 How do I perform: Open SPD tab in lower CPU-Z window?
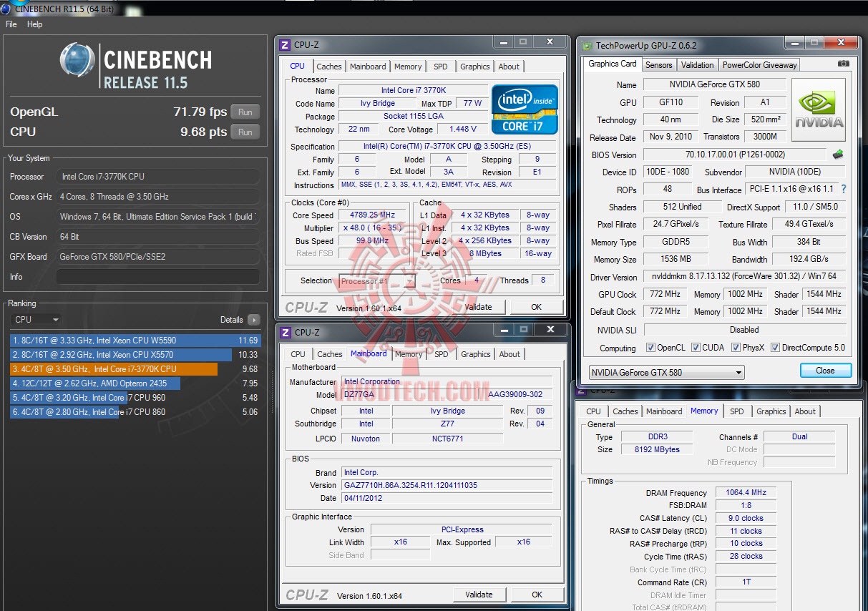point(442,354)
